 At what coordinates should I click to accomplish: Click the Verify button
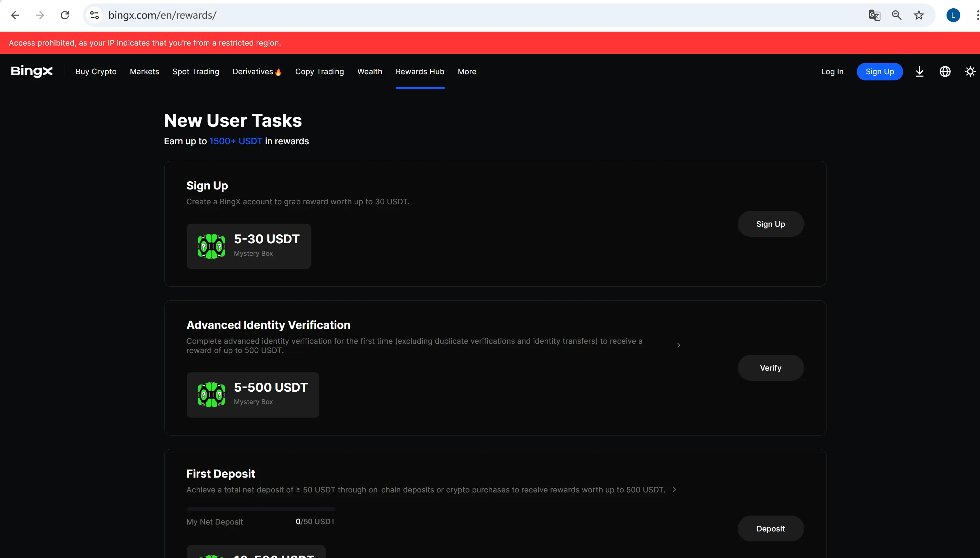[x=771, y=368]
